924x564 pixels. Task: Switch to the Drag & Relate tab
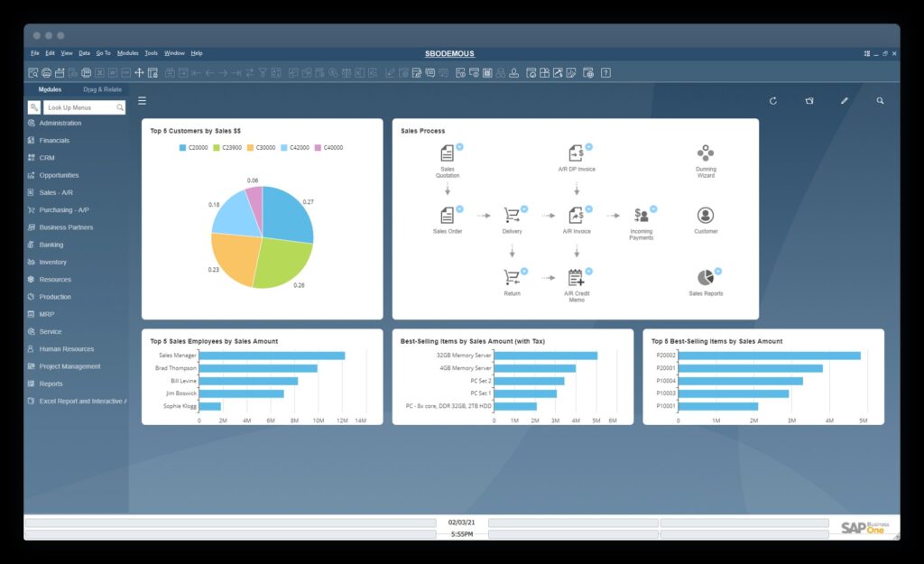pyautogui.click(x=102, y=89)
